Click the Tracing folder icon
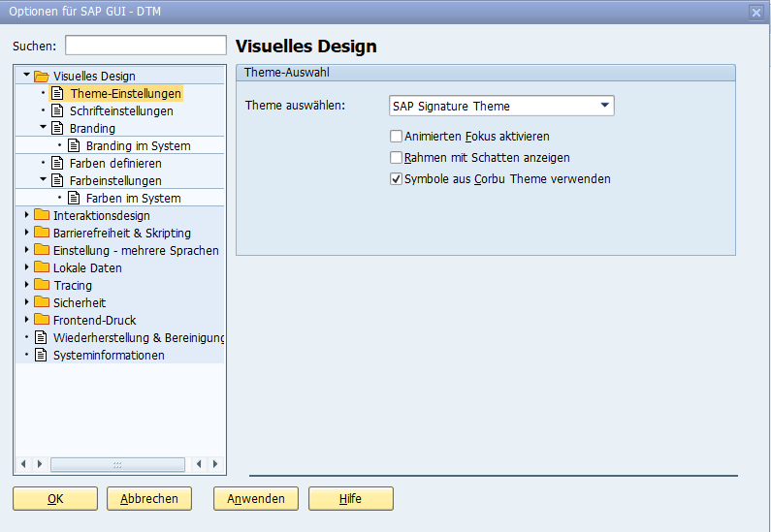The height and width of the screenshot is (532, 771). (x=41, y=285)
